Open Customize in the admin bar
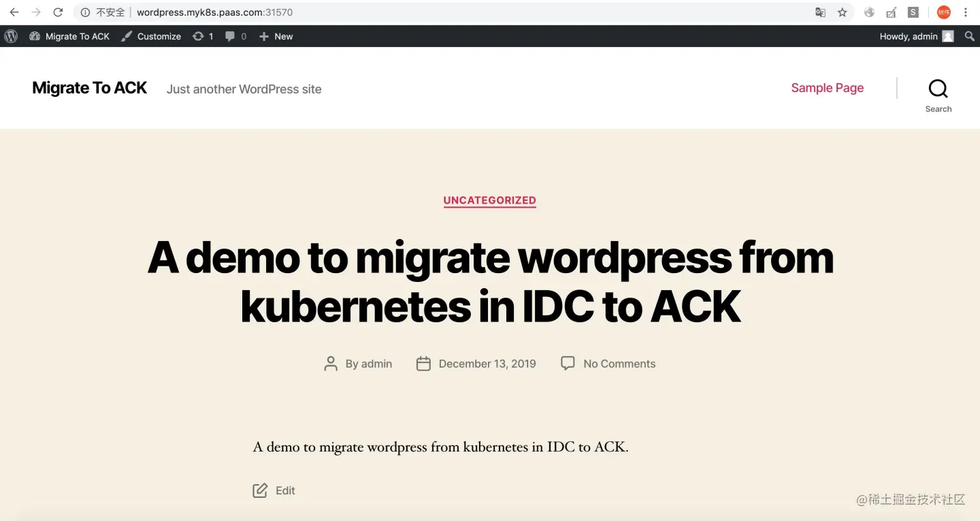 click(x=151, y=36)
